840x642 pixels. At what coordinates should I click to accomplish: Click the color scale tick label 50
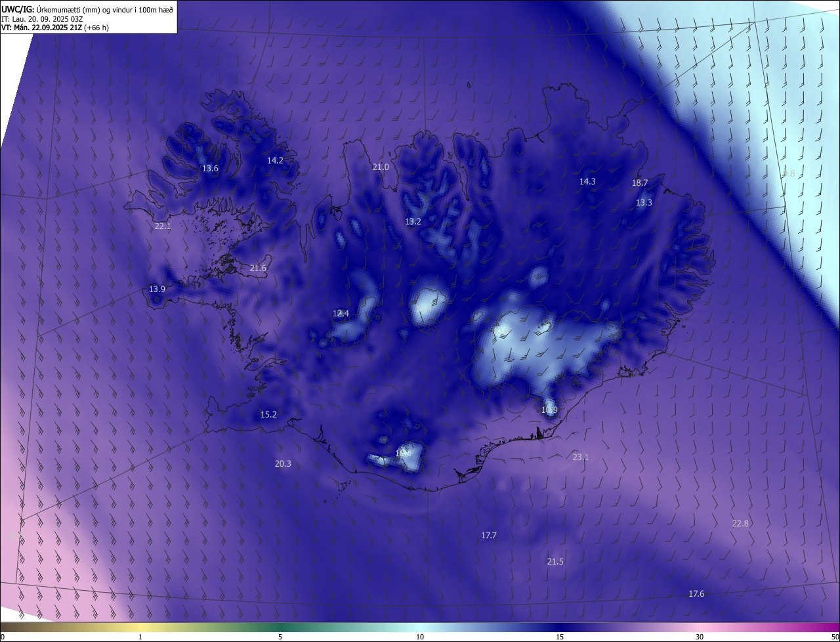click(x=835, y=637)
